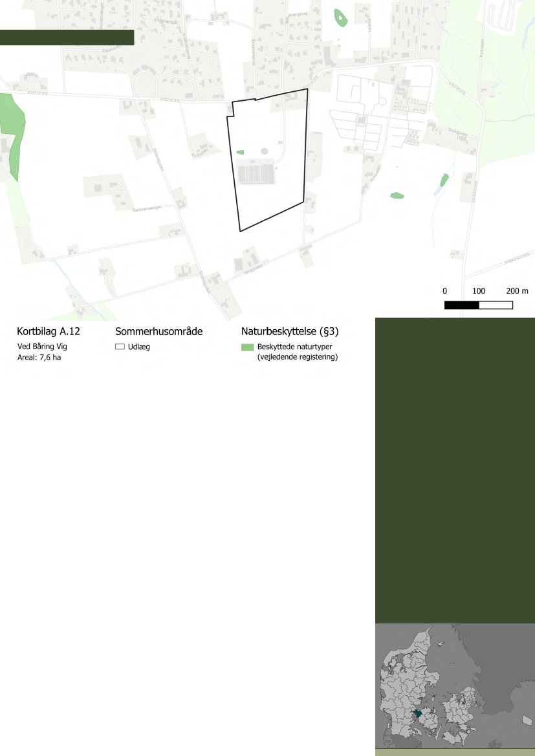Click the black segment of the scale bar
This screenshot has height=756, width=535.
pyautogui.click(x=461, y=305)
